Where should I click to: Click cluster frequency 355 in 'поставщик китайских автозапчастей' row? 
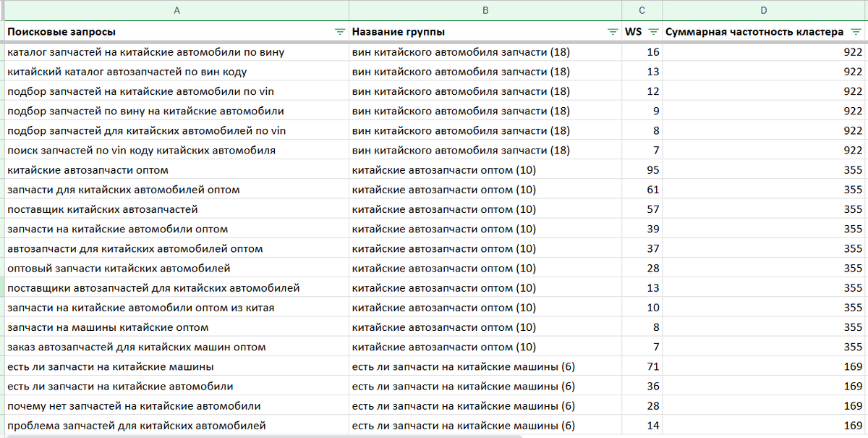pos(765,209)
